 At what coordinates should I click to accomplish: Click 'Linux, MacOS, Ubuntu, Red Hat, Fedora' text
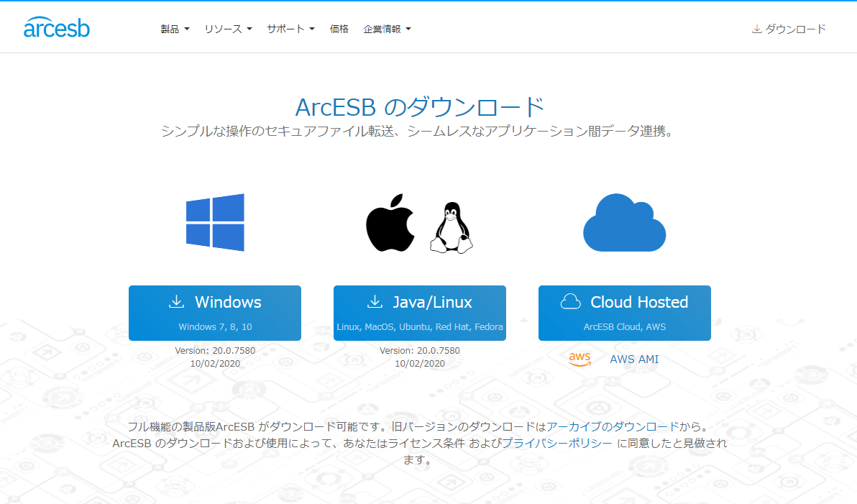(x=420, y=327)
